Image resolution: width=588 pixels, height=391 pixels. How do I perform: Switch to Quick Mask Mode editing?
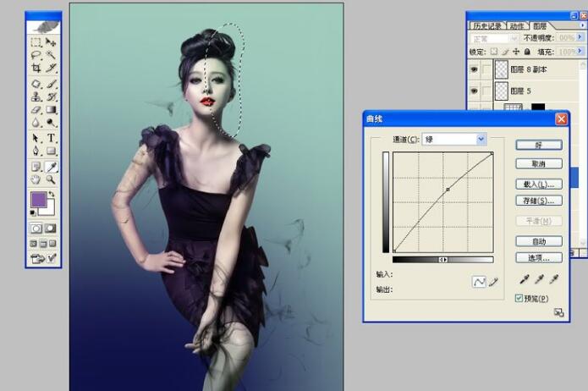(51, 229)
